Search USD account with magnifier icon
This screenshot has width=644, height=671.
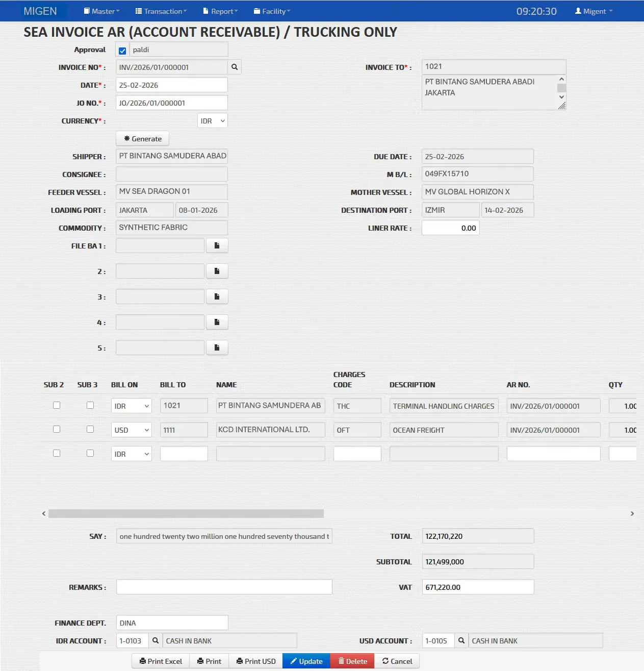pyautogui.click(x=461, y=640)
